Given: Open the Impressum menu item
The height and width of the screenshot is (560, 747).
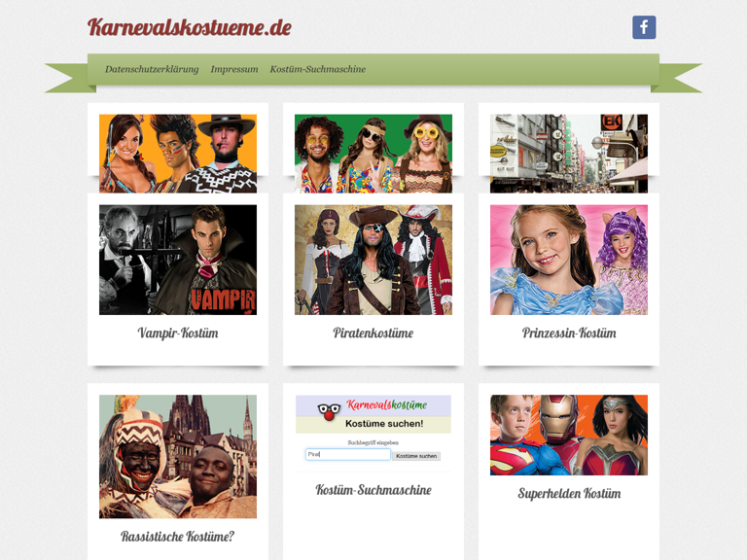Looking at the screenshot, I should [234, 69].
